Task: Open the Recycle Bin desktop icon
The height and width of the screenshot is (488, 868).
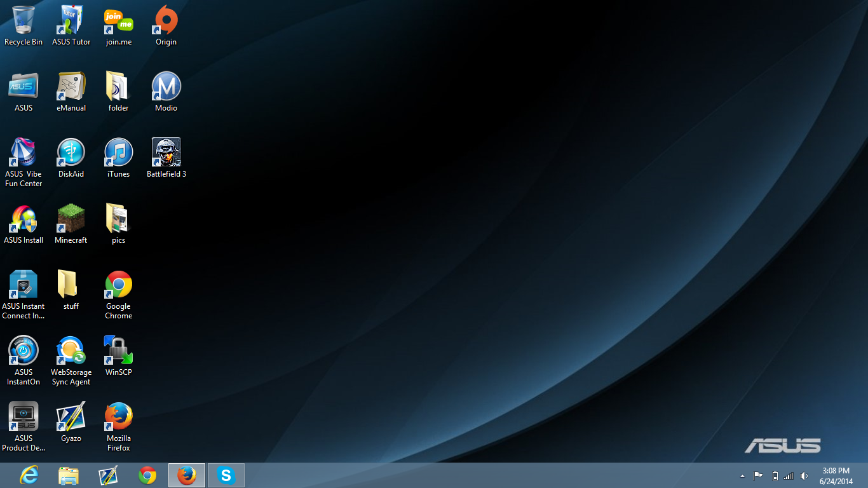Action: tap(24, 25)
